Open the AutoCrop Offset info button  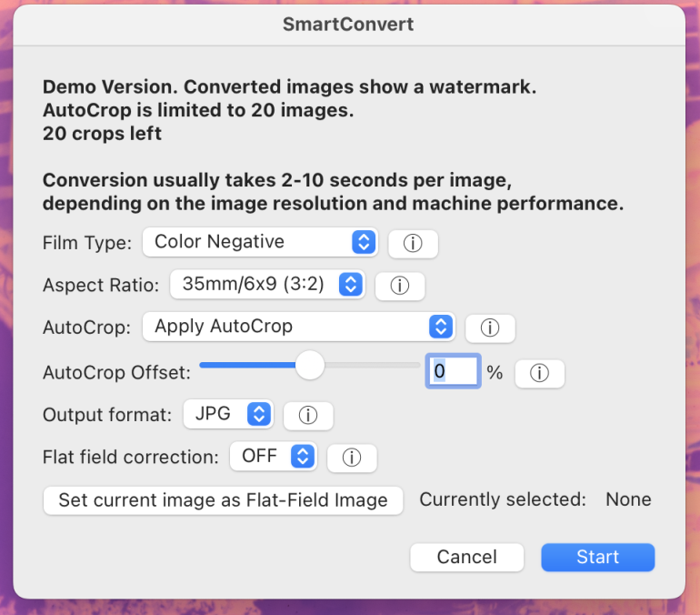(x=539, y=373)
